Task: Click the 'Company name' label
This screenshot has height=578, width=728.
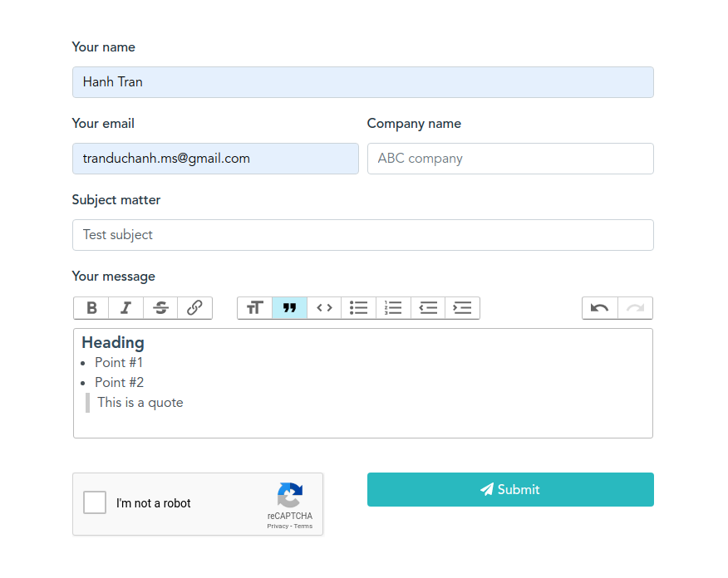Action: click(414, 124)
